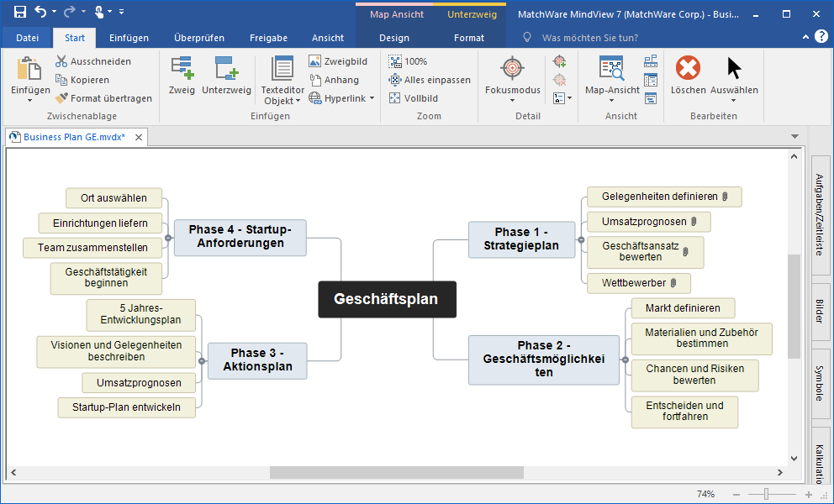Close the Business Plan GE.mvdx tab
The width and height of the screenshot is (834, 504).
tap(138, 137)
